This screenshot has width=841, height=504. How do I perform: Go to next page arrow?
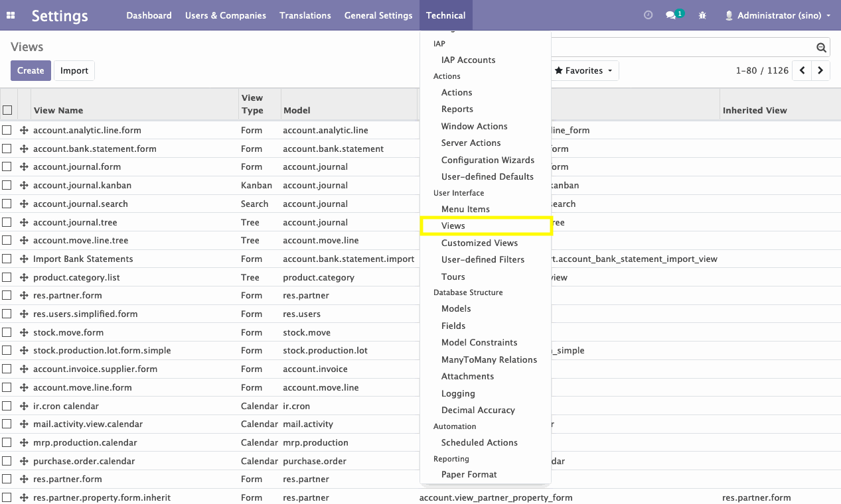821,70
